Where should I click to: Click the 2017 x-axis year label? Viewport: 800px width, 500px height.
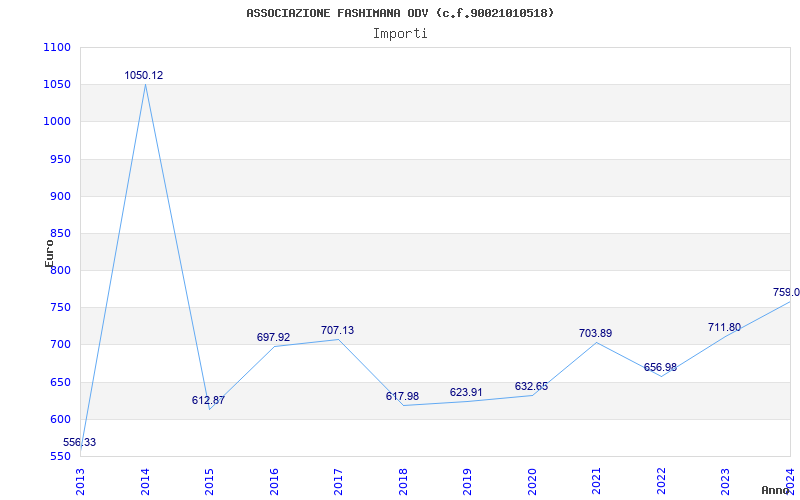338,482
